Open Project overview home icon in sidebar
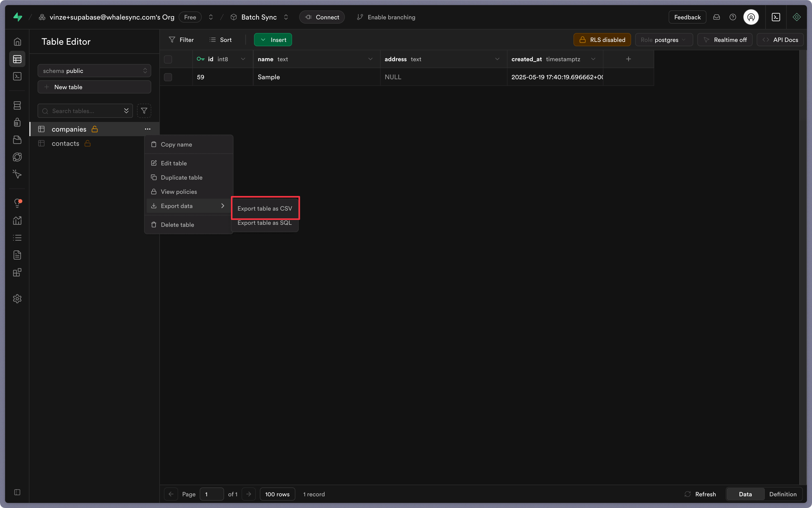The image size is (812, 508). click(x=17, y=42)
